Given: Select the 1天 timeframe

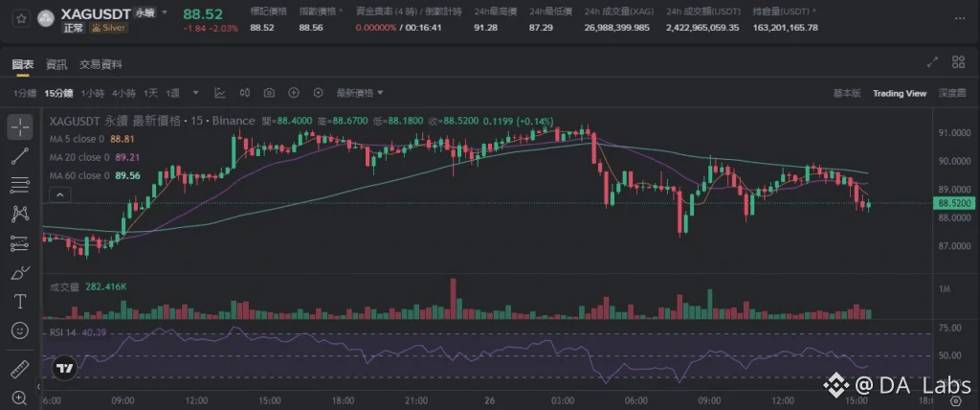Looking at the screenshot, I should tap(150, 93).
